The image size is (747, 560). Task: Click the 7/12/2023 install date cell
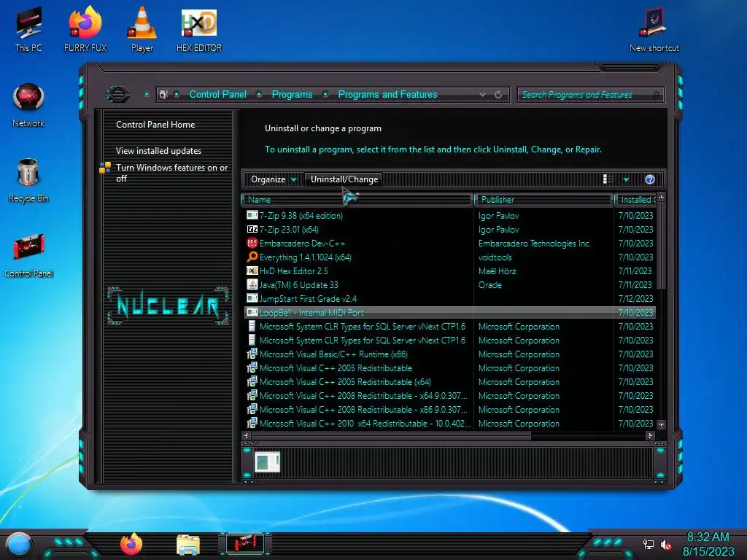click(x=635, y=299)
